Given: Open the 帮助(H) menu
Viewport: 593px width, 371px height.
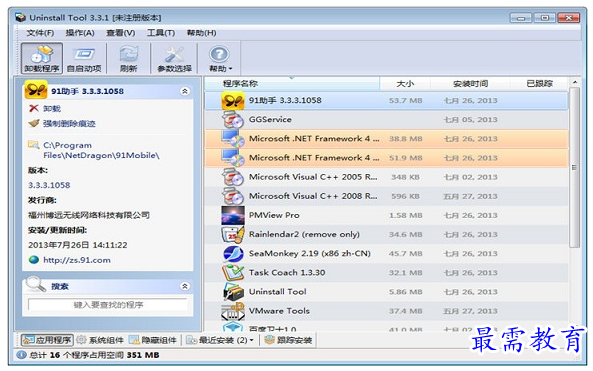Looking at the screenshot, I should coord(202,33).
